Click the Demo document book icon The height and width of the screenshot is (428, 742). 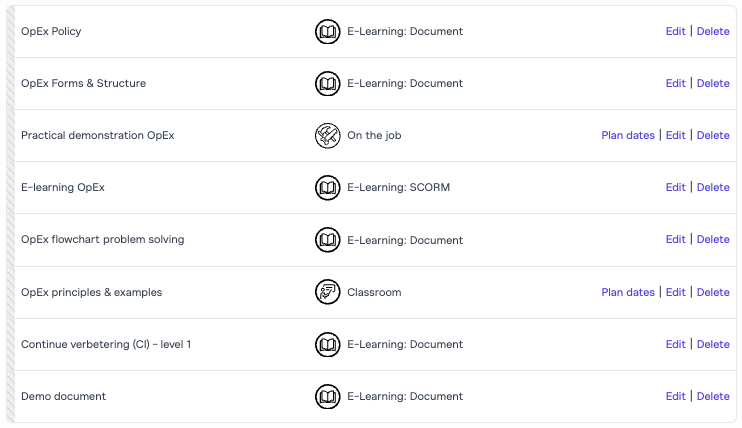[328, 397]
